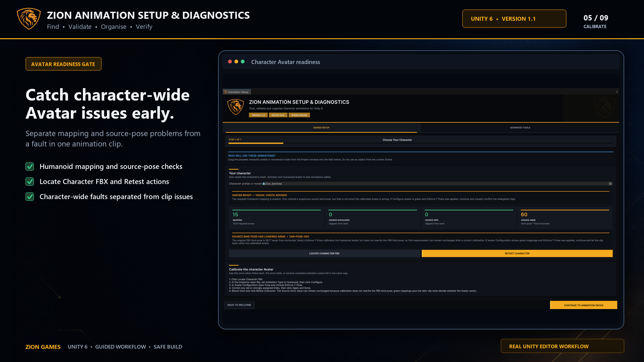Click the Avatar Readiness Gate badge
Viewport: 644px width, 362px height.
click(x=63, y=64)
